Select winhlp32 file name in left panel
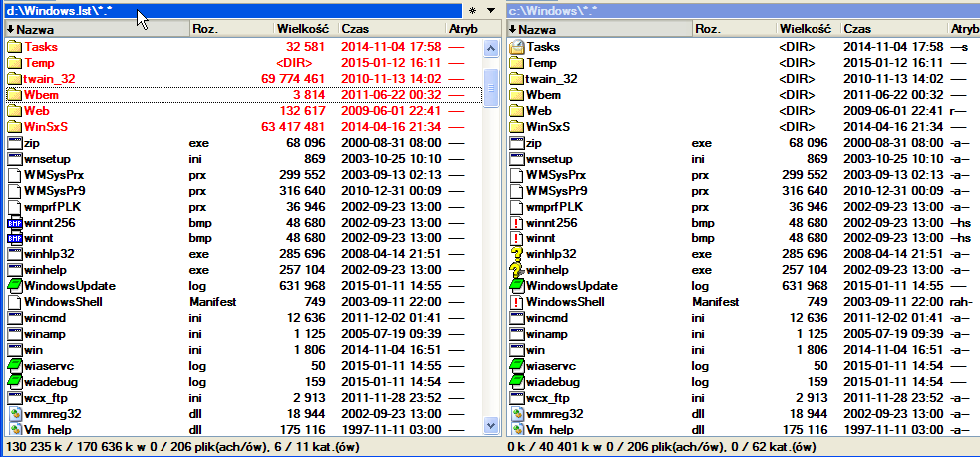Screen dimensions: 980x457 click(49, 254)
